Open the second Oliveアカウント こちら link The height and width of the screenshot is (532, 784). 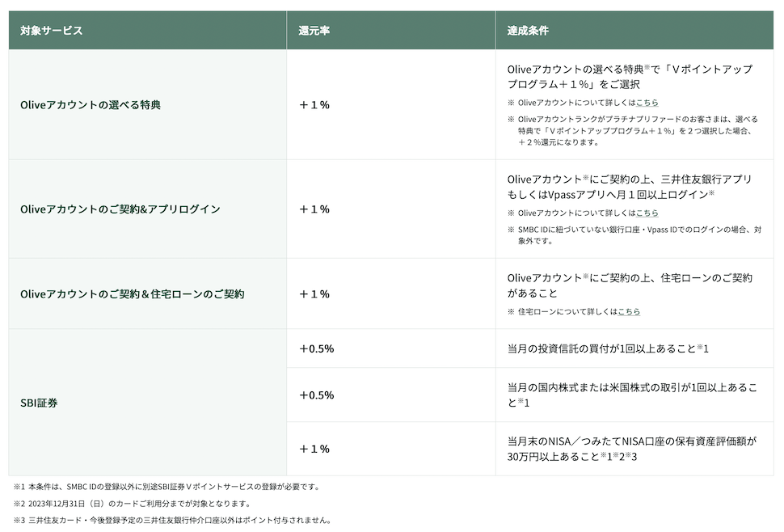tap(647, 213)
